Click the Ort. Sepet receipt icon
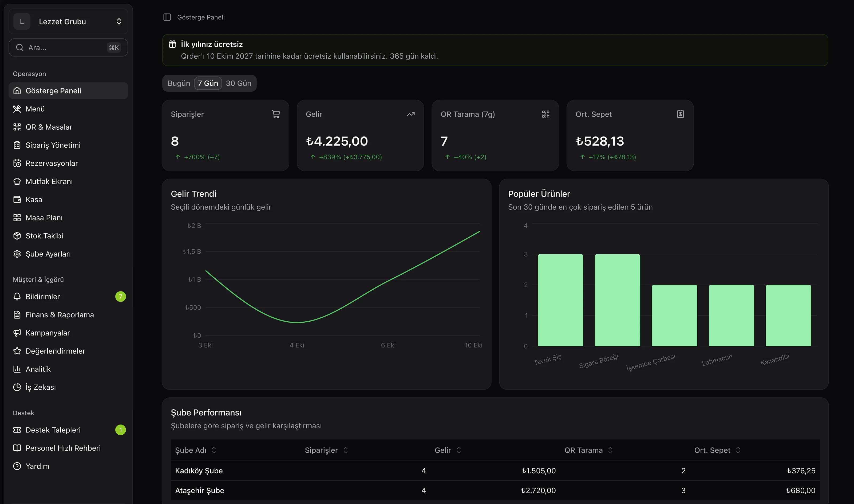Screen dimensions: 854x504 (680, 114)
